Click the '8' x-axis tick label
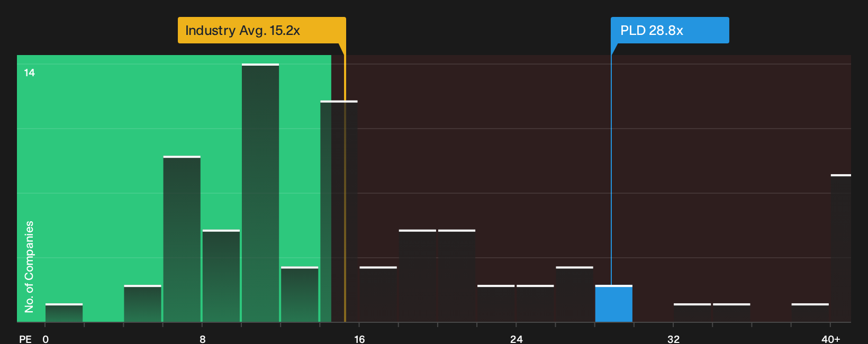The image size is (868, 344). pyautogui.click(x=203, y=339)
